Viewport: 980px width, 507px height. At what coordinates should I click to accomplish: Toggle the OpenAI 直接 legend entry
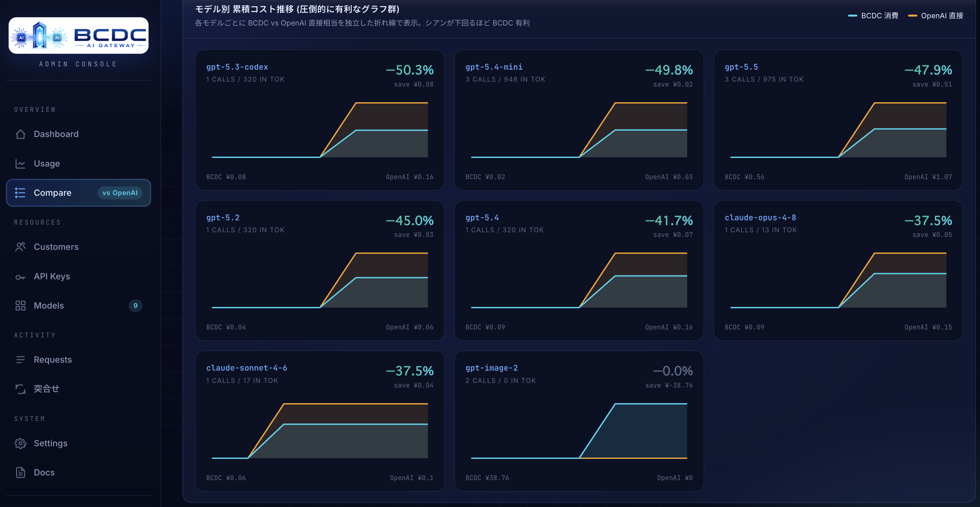coord(936,16)
